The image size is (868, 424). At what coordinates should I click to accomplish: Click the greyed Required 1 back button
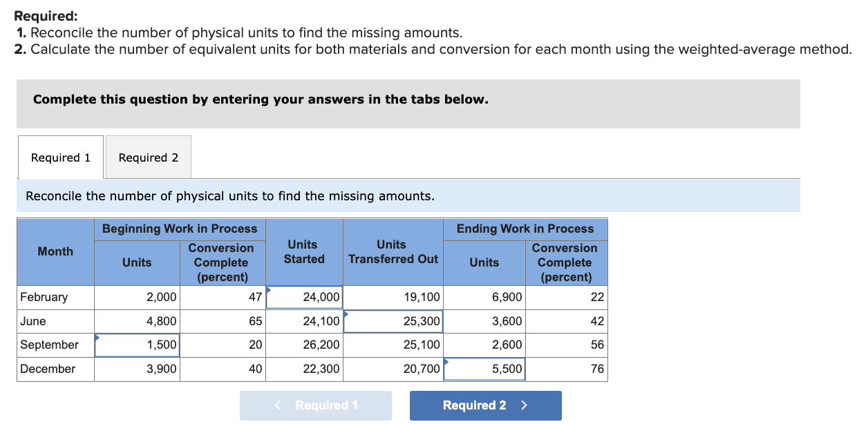pos(316,405)
